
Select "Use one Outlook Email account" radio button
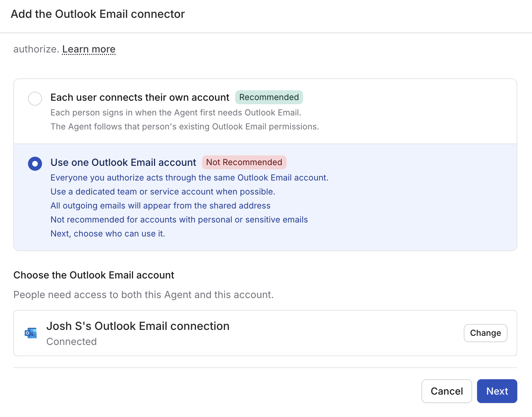coord(35,164)
